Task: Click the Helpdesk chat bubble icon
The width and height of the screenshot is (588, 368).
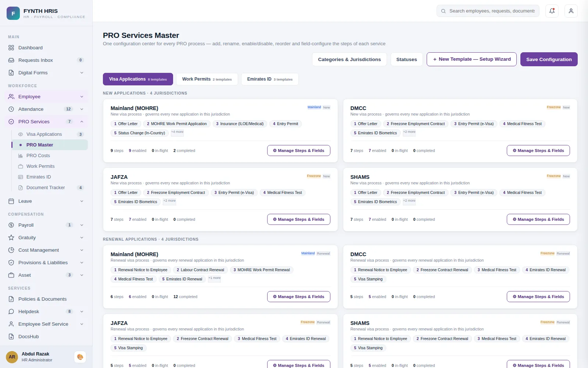Action: [x=11, y=312]
